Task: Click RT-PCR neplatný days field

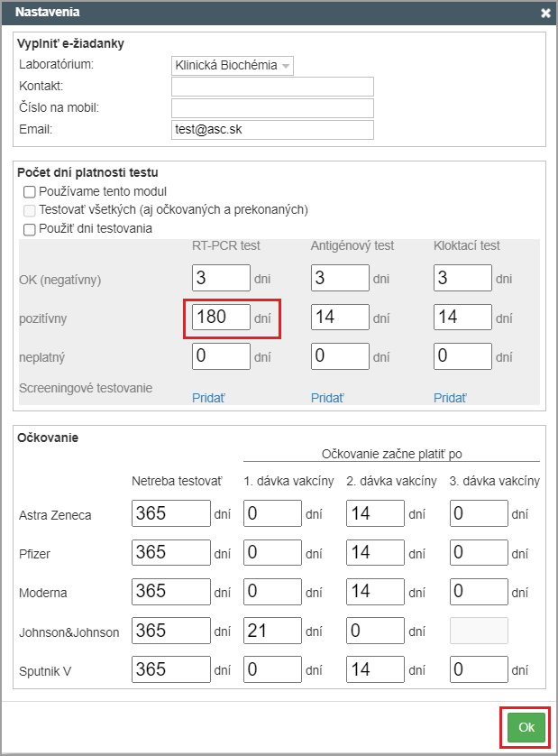Action: (221, 356)
